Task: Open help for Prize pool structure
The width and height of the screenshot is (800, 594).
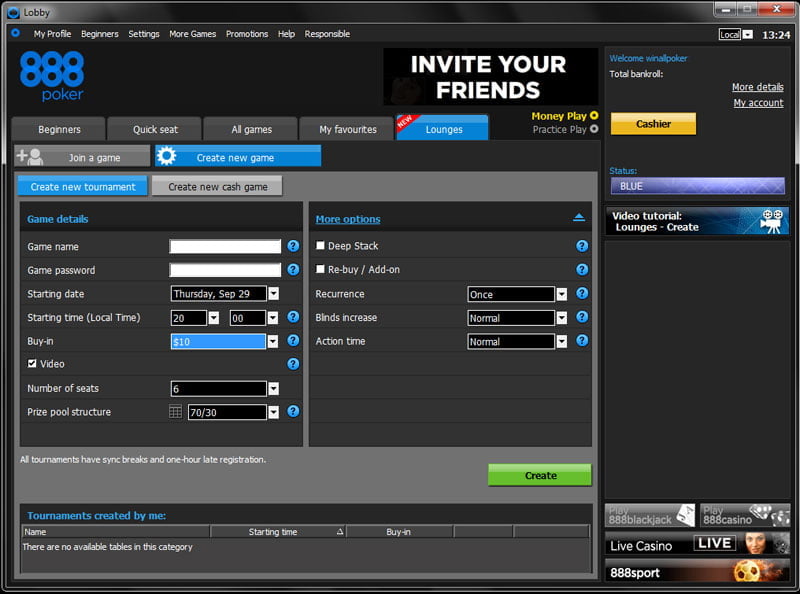Action: pyautogui.click(x=293, y=411)
